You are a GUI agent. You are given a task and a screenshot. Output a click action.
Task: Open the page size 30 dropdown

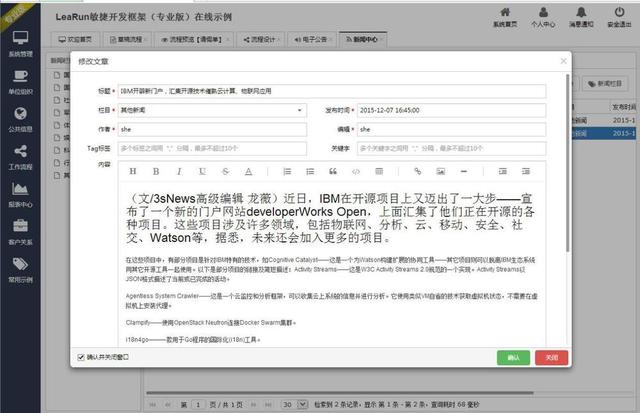click(x=294, y=404)
